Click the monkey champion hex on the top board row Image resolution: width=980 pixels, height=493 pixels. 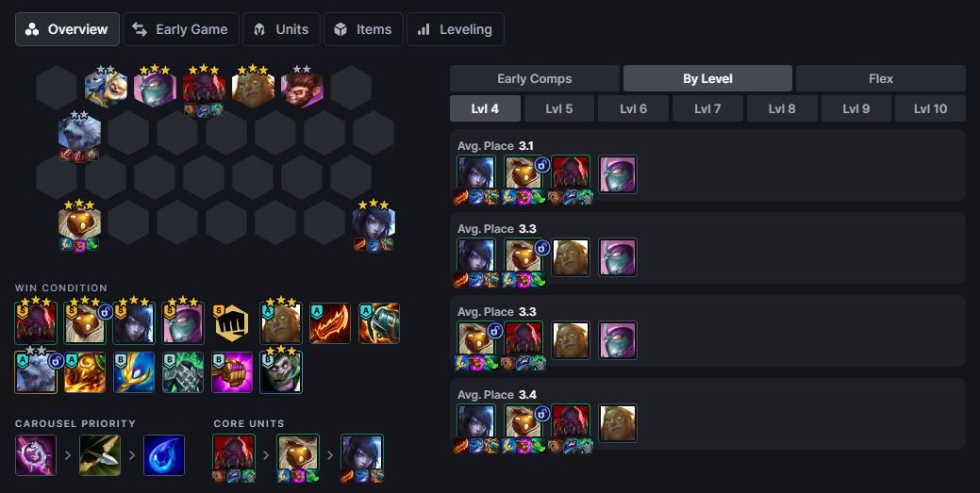302,88
